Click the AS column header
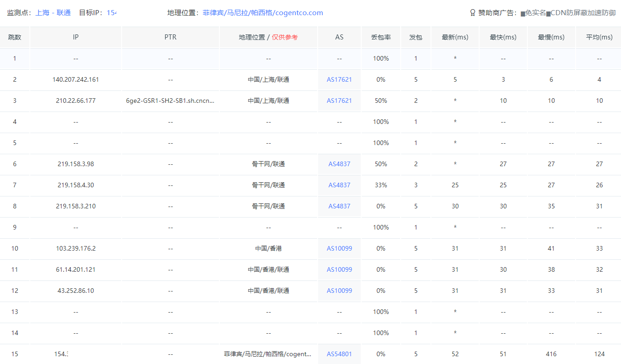This screenshot has width=621, height=364. tap(339, 37)
